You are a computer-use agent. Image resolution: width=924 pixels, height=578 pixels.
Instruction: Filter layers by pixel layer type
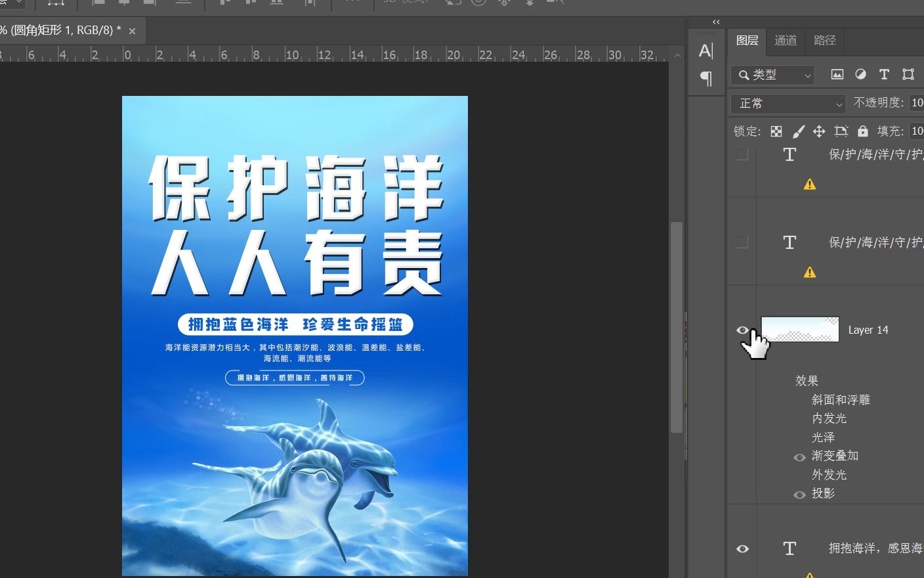(837, 75)
